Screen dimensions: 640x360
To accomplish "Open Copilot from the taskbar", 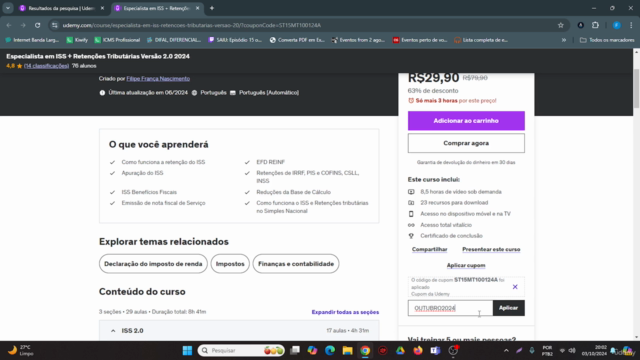I will click(312, 351).
